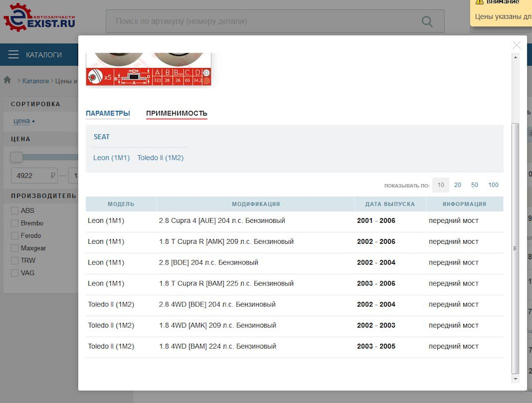
Task: Go to home via house icon
Action: 7,80
